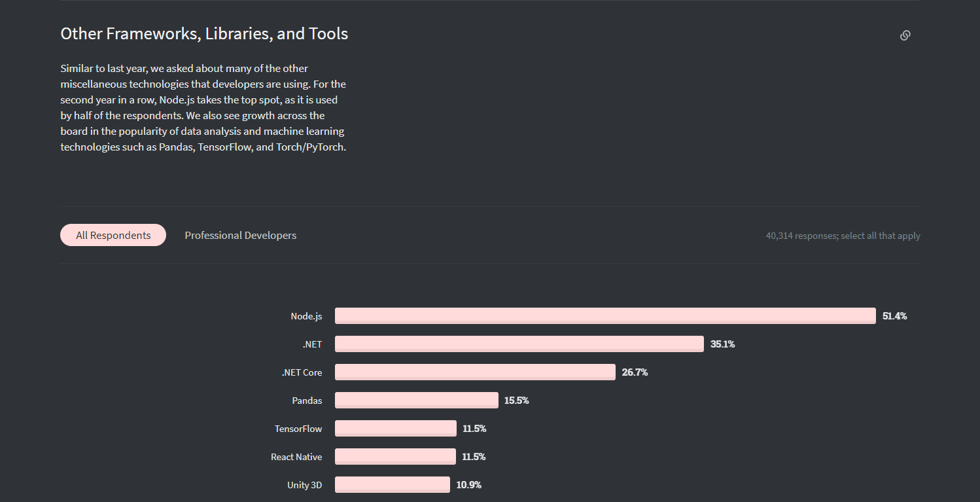Click the Node.js row label
The width and height of the screenshot is (980, 502).
[306, 316]
